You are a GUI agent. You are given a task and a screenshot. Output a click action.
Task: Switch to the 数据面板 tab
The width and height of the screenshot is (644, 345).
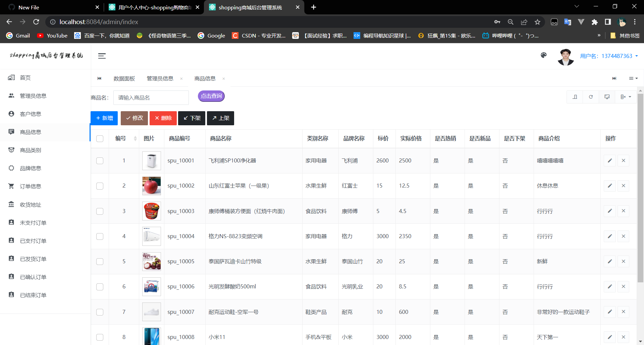(x=124, y=78)
